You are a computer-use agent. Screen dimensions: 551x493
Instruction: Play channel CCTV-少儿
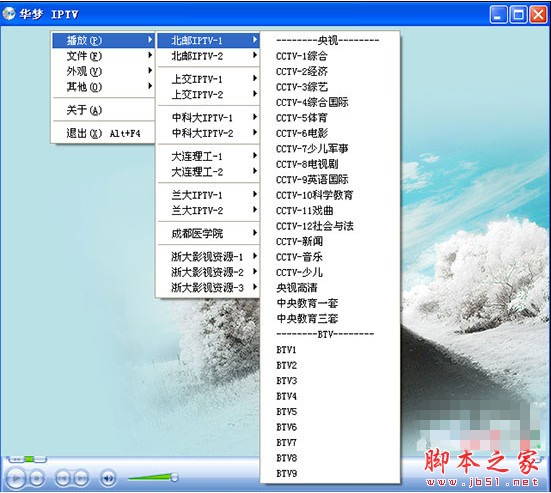[x=330, y=272]
